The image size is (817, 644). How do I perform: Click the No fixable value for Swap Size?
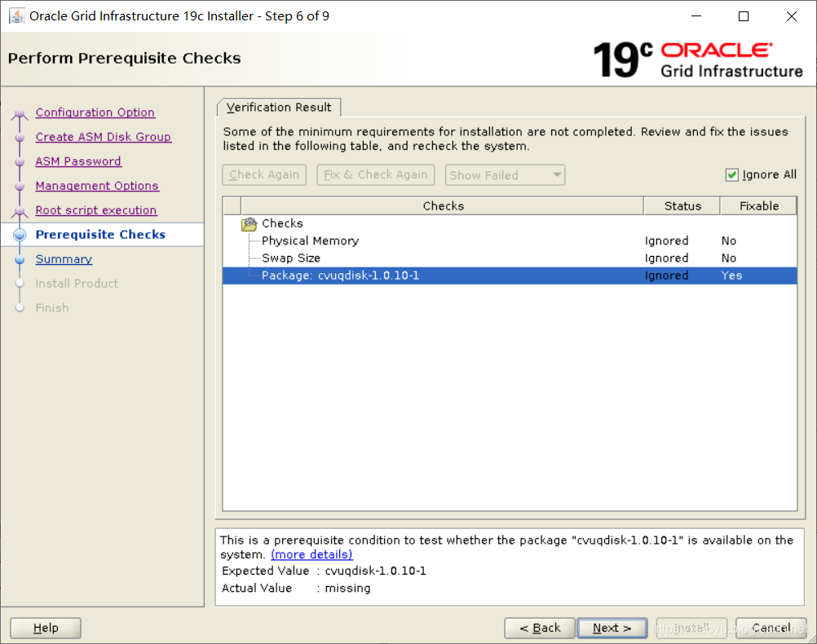pyautogui.click(x=728, y=258)
